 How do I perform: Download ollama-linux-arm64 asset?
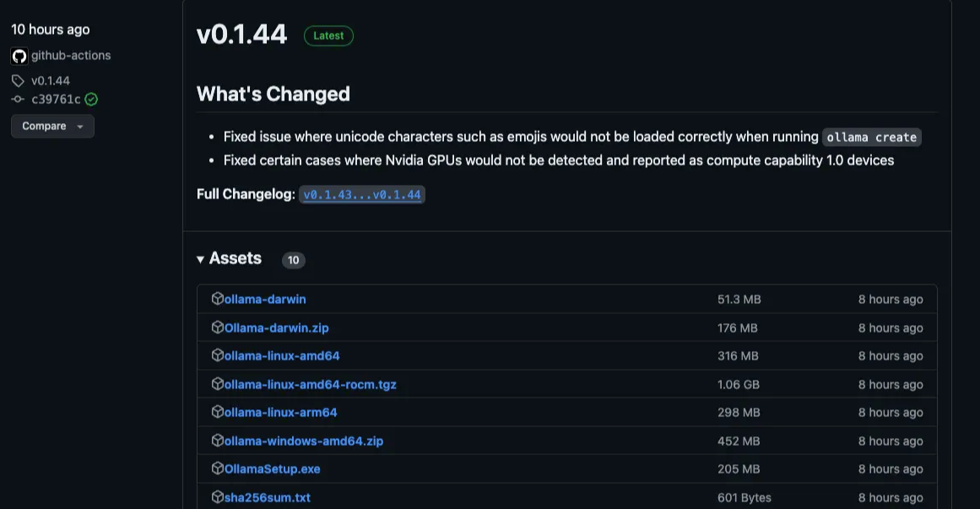pyautogui.click(x=280, y=413)
